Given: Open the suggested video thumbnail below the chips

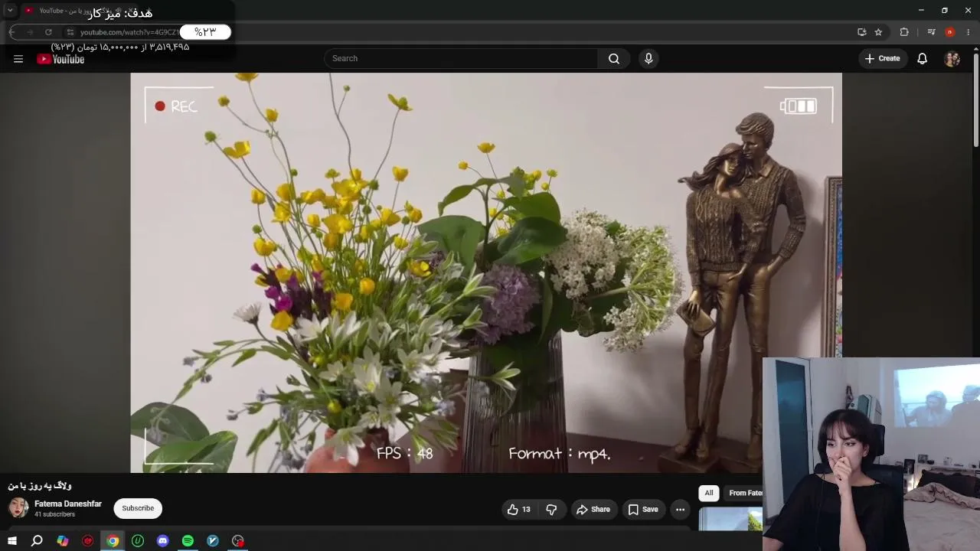Looking at the screenshot, I should point(731,519).
